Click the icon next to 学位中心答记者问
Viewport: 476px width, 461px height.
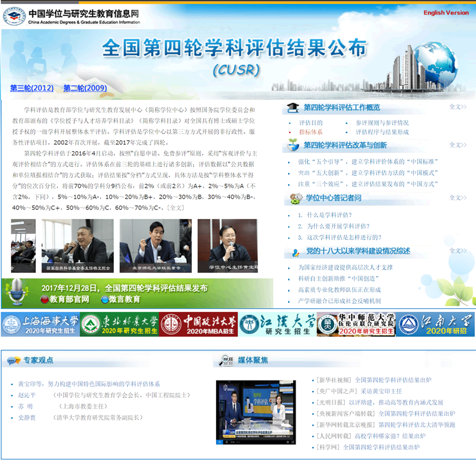tap(295, 198)
